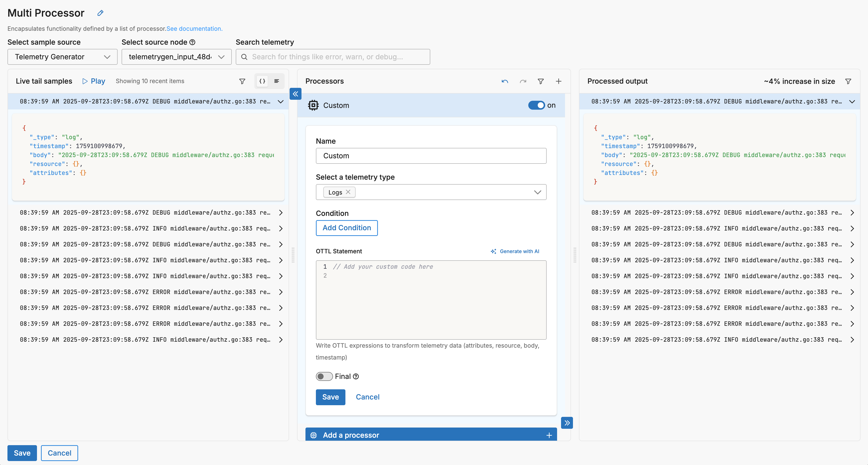This screenshot has width=868, height=465.
Task: Click the undo arrow in Processors header
Action: pyautogui.click(x=504, y=81)
